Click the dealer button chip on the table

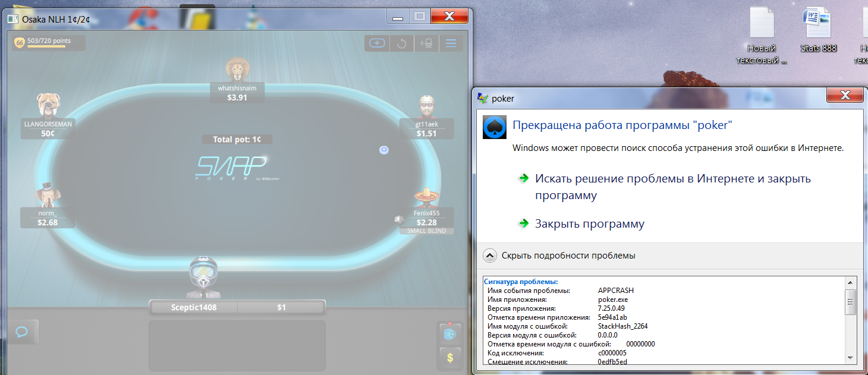384,150
